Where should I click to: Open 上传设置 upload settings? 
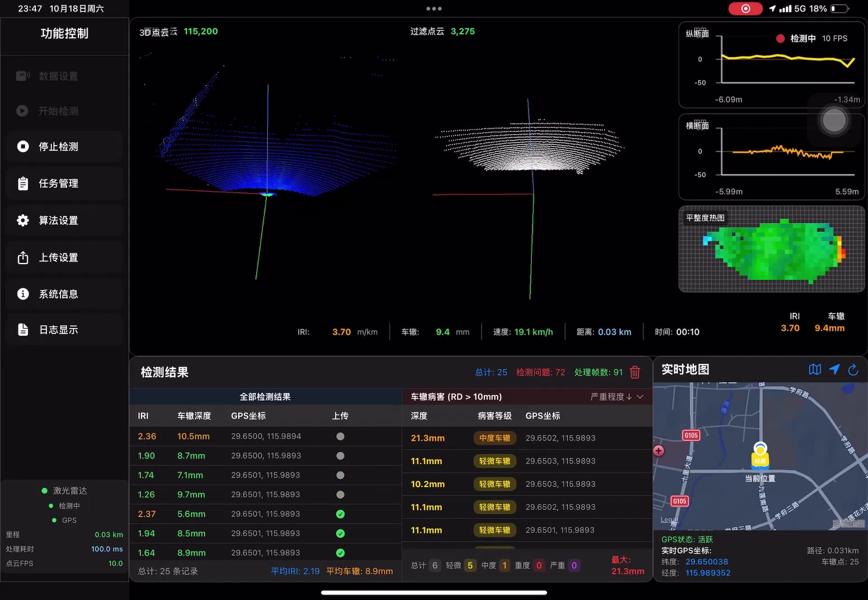tap(64, 257)
